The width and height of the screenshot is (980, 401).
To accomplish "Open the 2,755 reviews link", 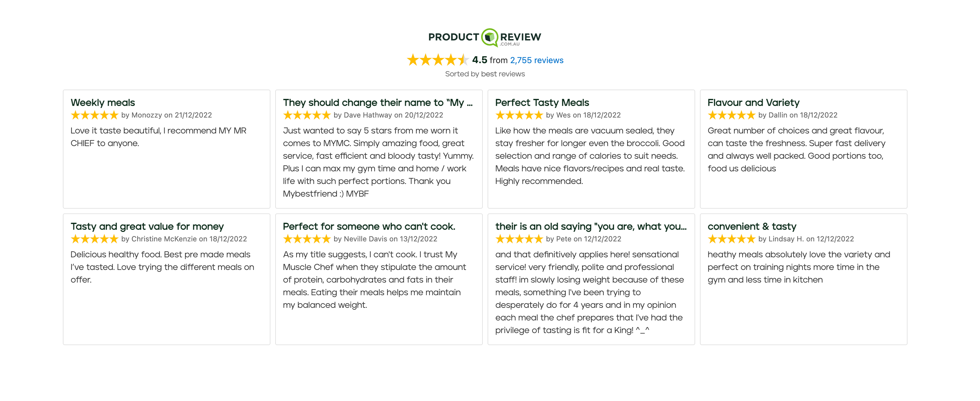I will point(536,60).
